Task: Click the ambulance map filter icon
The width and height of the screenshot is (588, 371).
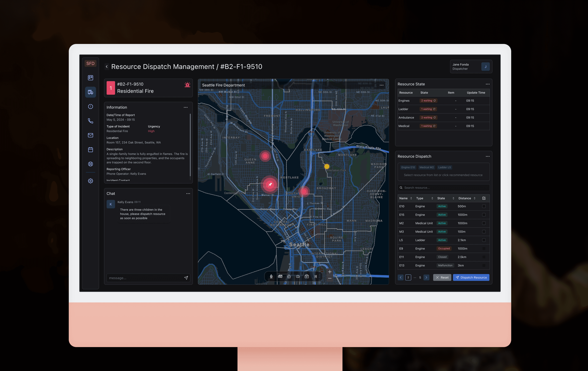Action: [298, 277]
